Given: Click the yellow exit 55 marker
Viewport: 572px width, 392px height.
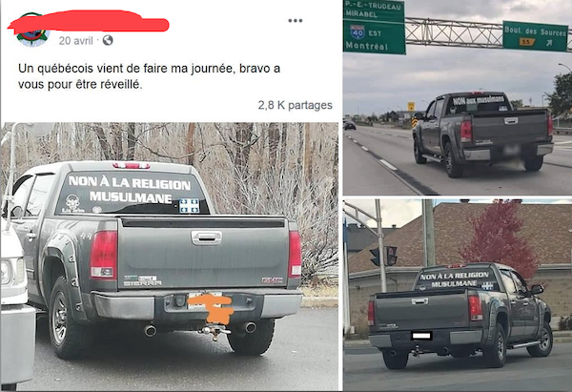Looking at the screenshot, I should coord(527,42).
